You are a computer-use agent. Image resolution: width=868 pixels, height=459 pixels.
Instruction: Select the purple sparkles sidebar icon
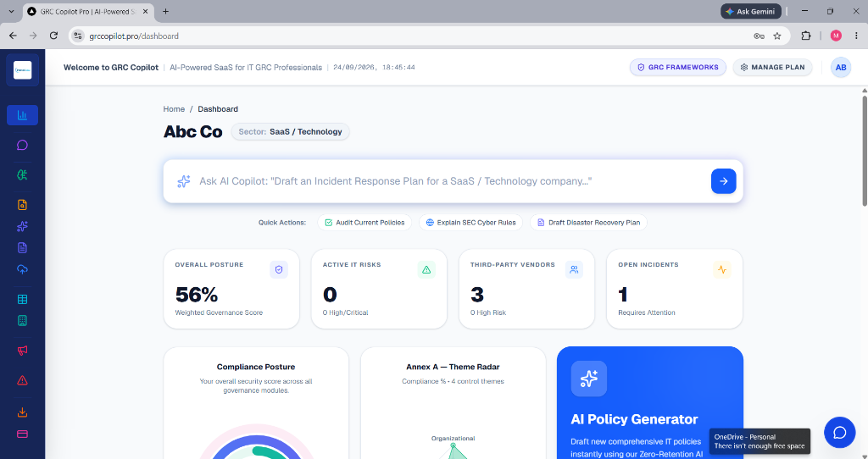click(22, 226)
